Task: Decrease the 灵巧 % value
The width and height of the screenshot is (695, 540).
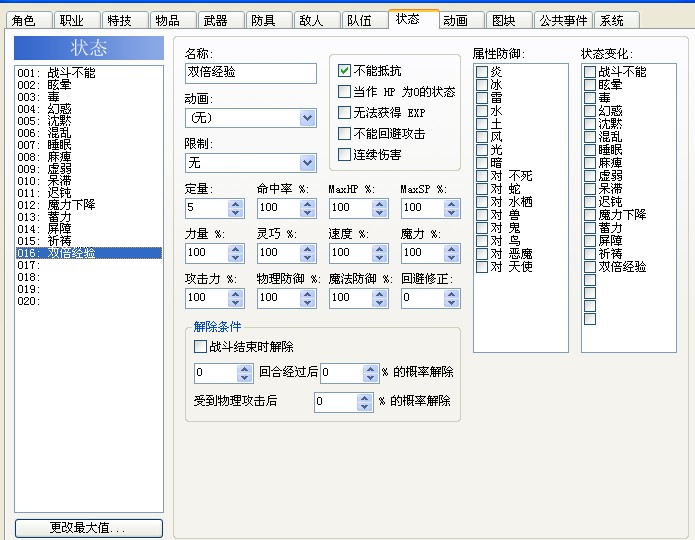Action: coord(308,258)
